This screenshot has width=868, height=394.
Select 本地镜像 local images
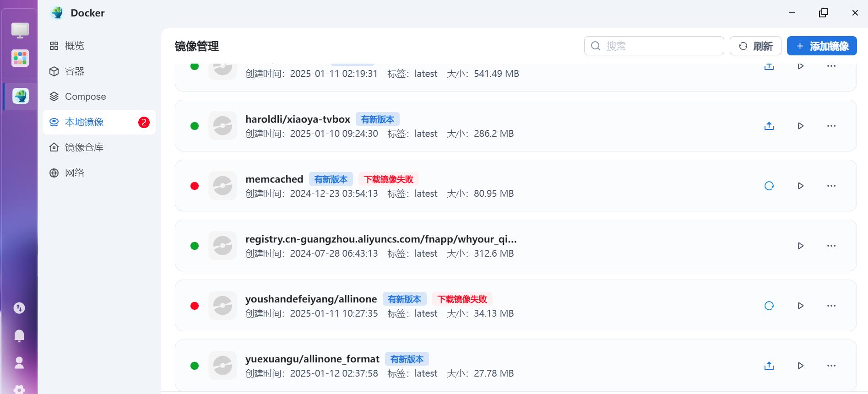coord(99,122)
